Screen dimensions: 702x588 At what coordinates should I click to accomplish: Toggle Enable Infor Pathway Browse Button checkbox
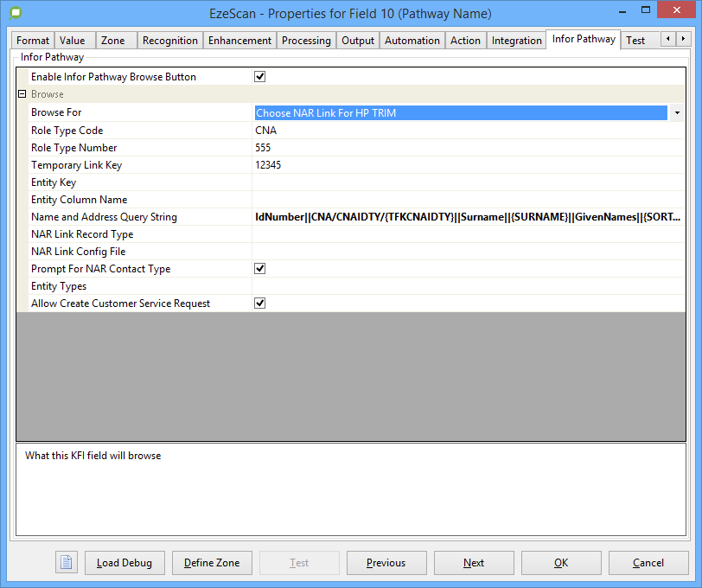(259, 77)
